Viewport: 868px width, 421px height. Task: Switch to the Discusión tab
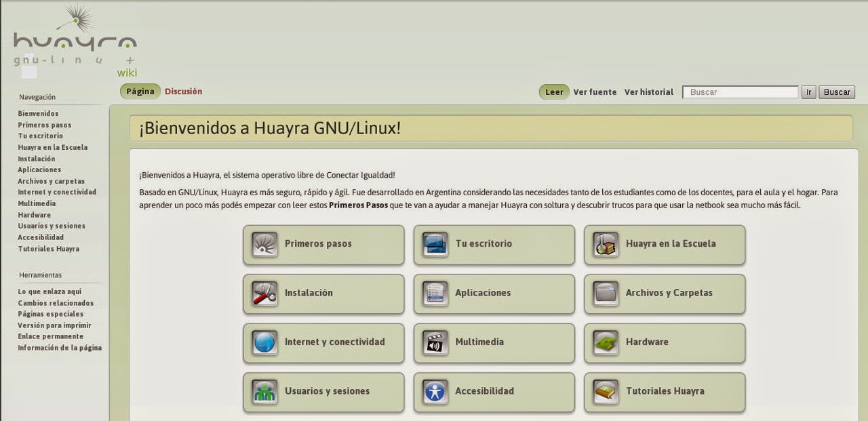click(183, 92)
